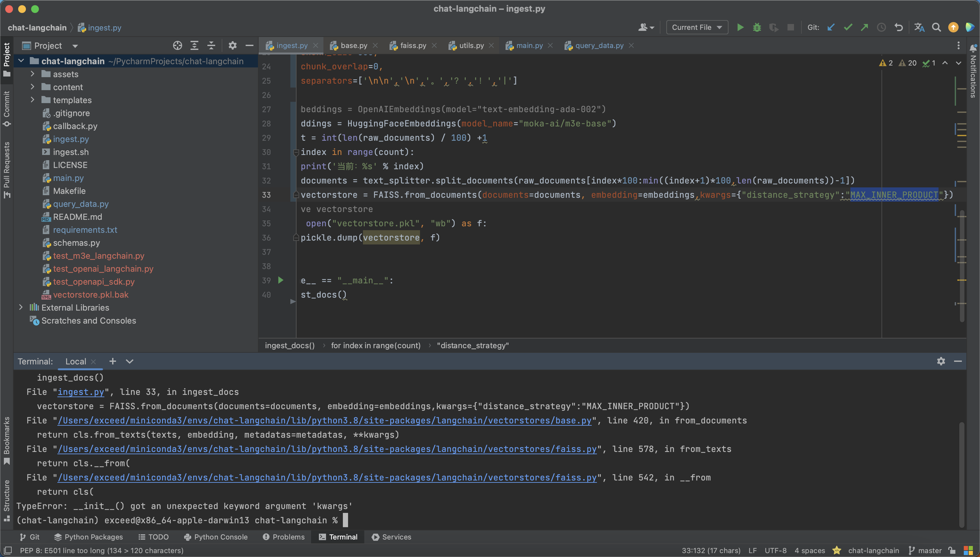Toggle the Bookmarks tool window

click(6, 440)
